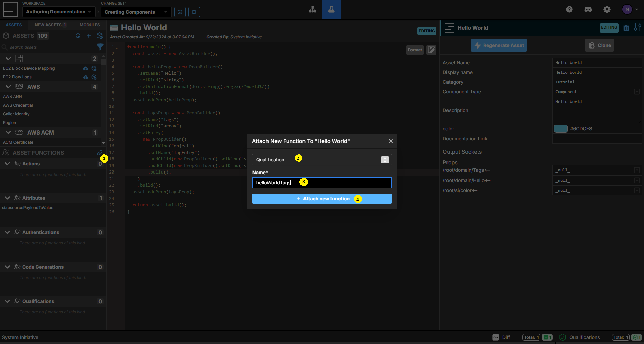
Task: Open the /root/si/color socket dropdown
Action: point(597,190)
